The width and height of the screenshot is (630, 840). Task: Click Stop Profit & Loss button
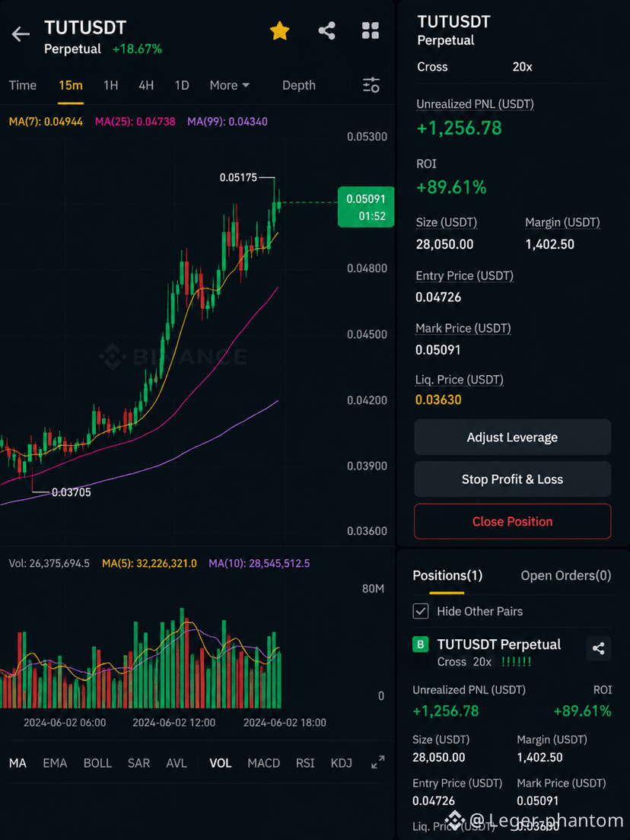pyautogui.click(x=513, y=479)
